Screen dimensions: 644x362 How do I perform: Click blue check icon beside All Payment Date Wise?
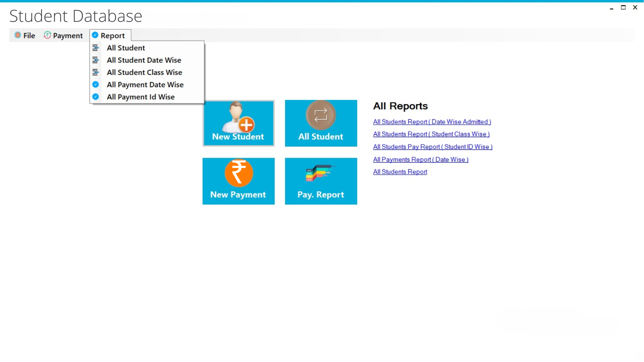(96, 84)
